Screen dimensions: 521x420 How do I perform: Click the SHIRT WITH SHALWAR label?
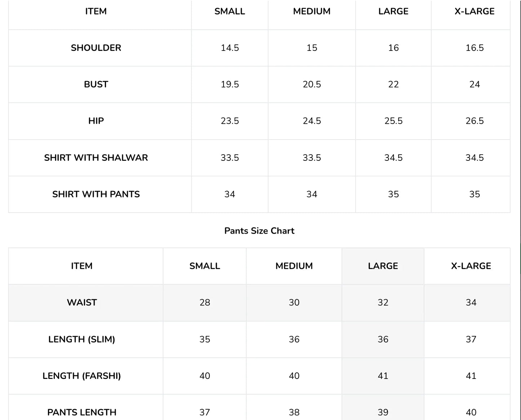tap(96, 158)
